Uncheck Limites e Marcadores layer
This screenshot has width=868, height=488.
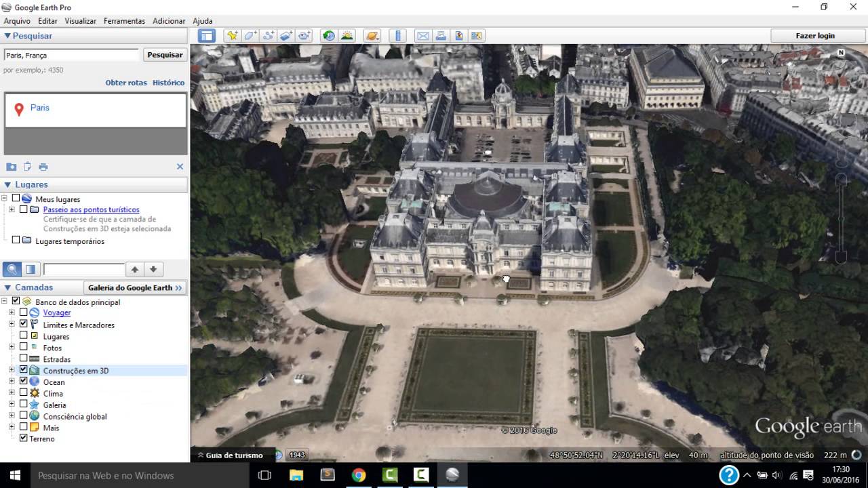[x=24, y=324]
